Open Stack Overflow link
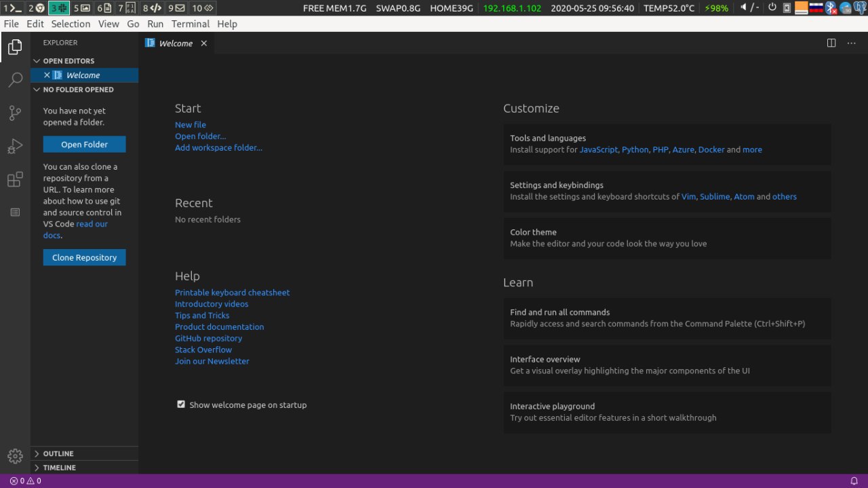Image resolution: width=868 pixels, height=488 pixels. [203, 350]
